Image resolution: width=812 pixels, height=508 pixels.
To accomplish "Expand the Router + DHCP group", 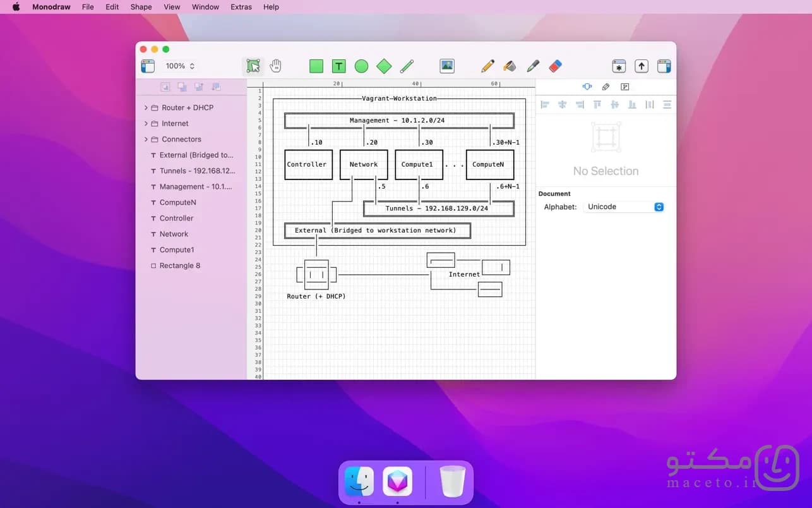I will (146, 107).
